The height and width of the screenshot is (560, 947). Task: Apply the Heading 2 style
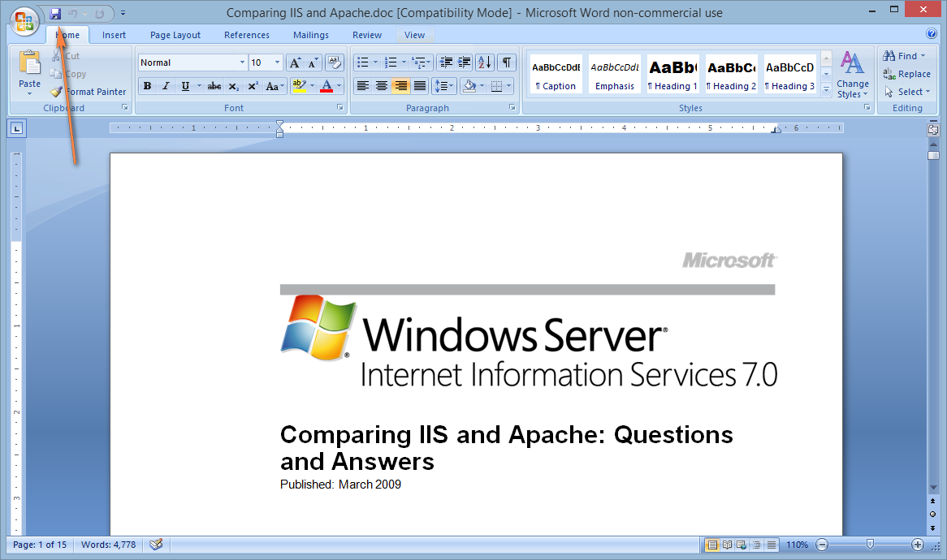(732, 74)
